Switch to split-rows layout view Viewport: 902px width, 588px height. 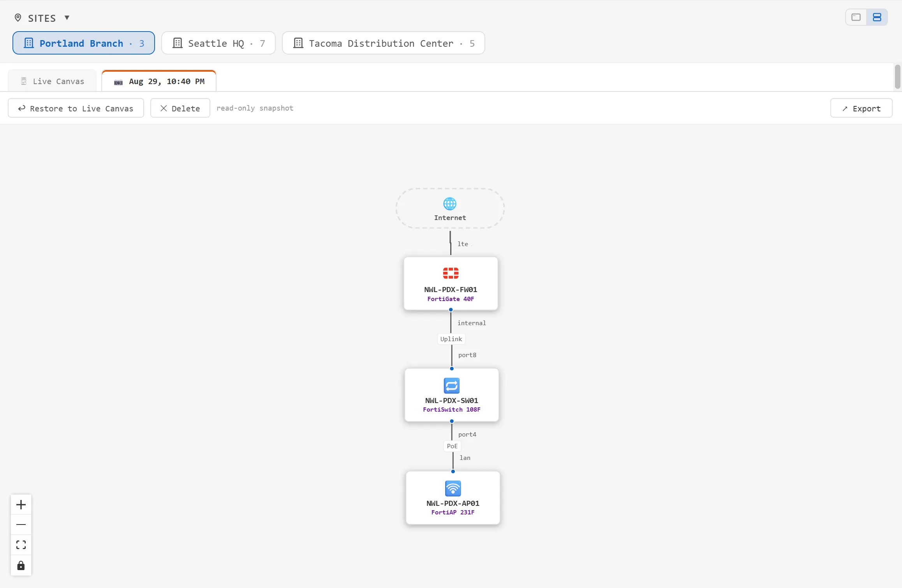click(877, 17)
